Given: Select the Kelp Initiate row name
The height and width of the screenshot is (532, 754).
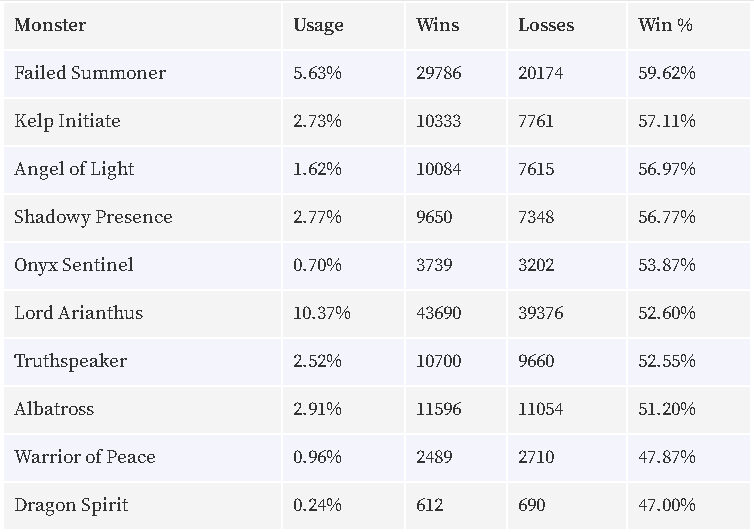Looking at the screenshot, I should coord(67,121).
